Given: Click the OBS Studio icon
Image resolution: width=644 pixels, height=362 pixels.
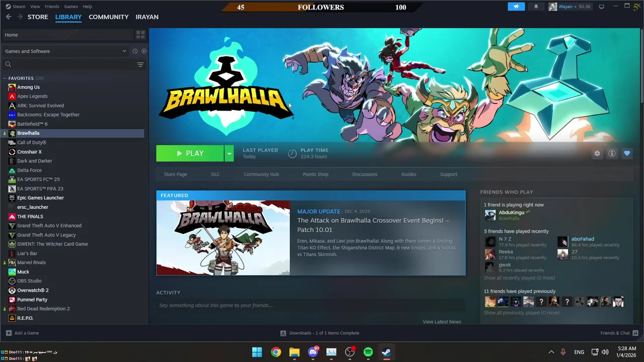Looking at the screenshot, I should click(12, 281).
